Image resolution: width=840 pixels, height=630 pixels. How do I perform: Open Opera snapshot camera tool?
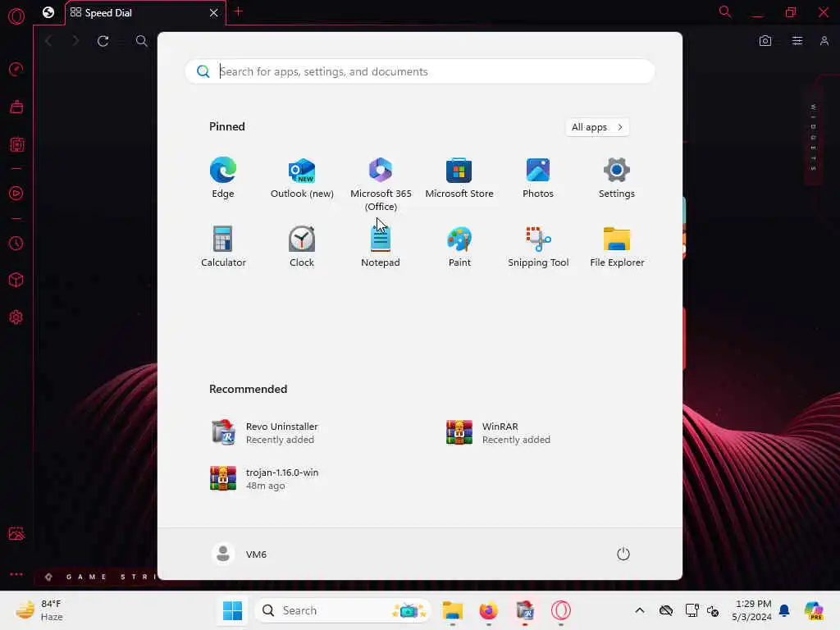[765, 41]
